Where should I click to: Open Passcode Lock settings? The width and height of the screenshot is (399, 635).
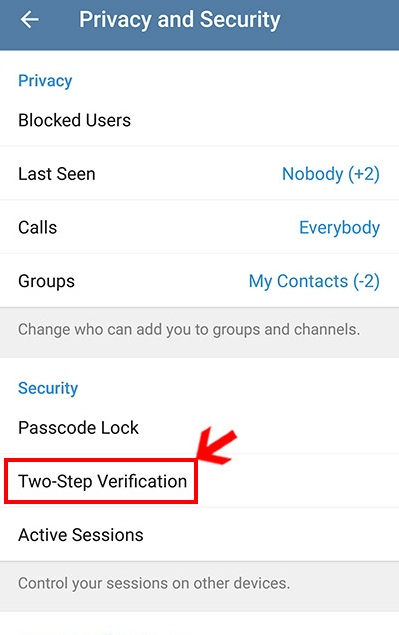click(x=199, y=428)
